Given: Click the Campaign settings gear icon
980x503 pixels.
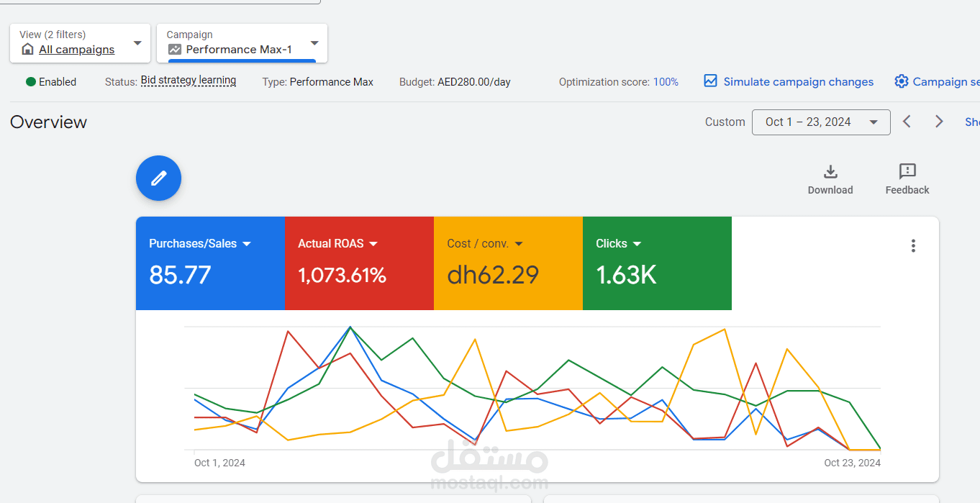Looking at the screenshot, I should tap(901, 81).
